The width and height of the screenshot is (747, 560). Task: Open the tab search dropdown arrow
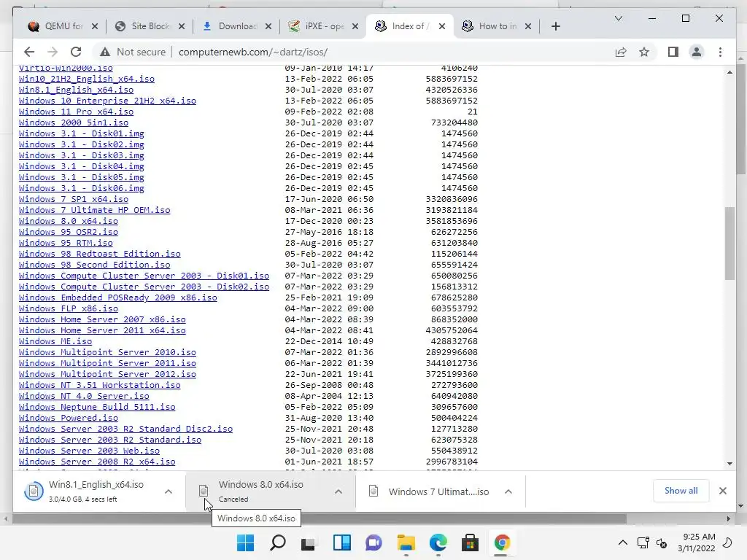[x=619, y=18]
